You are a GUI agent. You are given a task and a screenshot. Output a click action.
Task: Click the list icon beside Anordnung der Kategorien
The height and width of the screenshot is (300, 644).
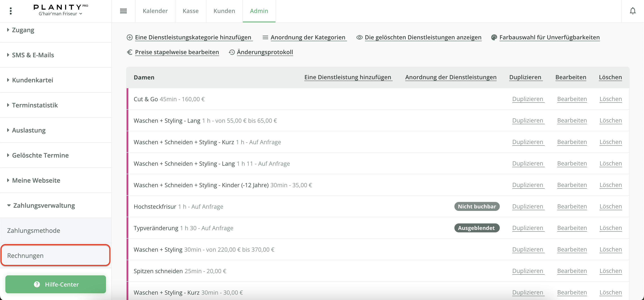(265, 37)
